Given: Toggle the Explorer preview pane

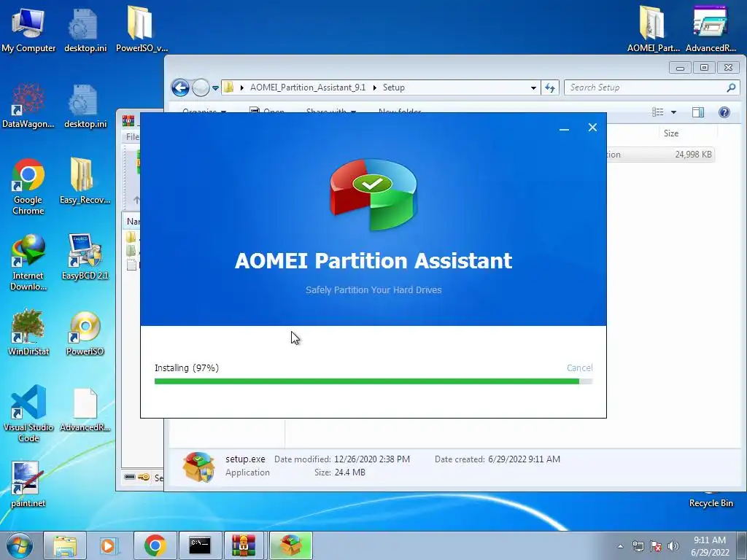Looking at the screenshot, I should [698, 112].
